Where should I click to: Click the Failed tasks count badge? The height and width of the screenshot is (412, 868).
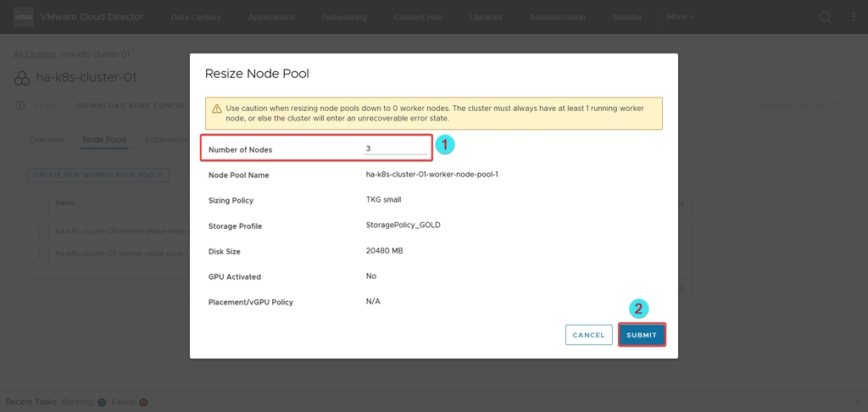click(x=143, y=402)
